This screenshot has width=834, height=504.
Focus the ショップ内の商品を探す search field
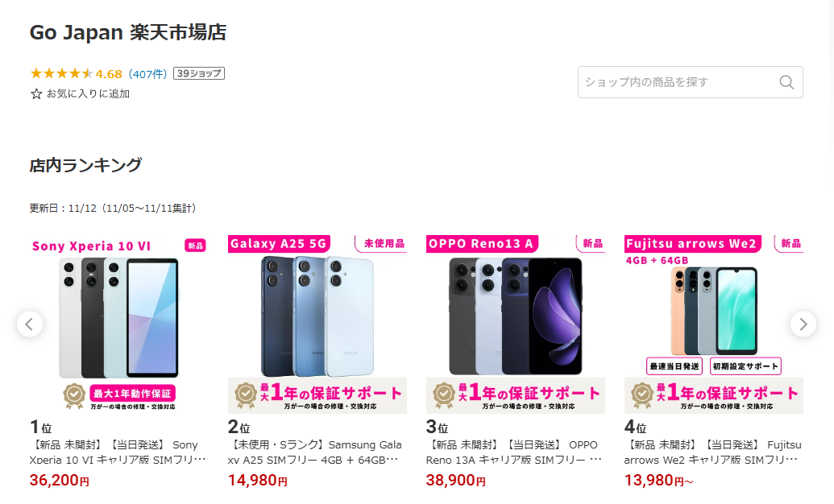tap(691, 82)
